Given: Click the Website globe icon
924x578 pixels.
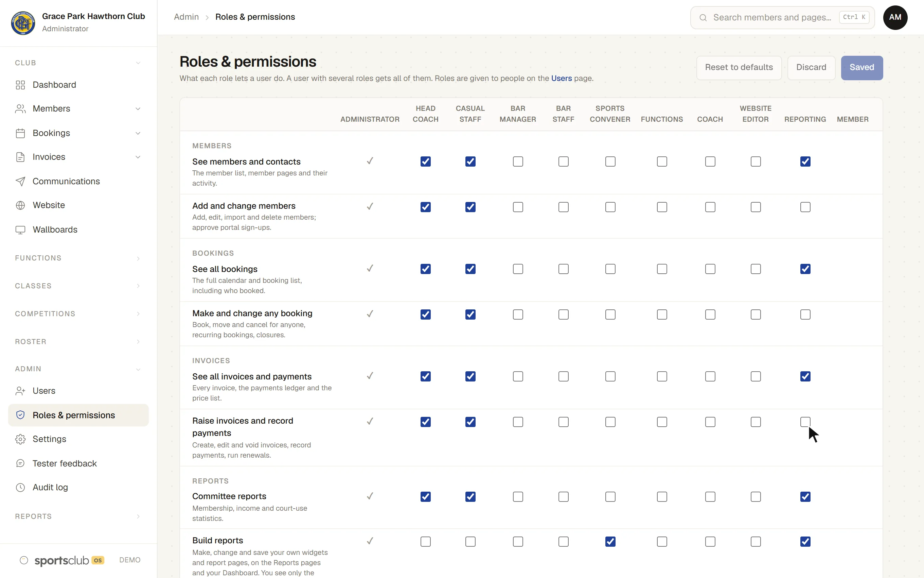Looking at the screenshot, I should pyautogui.click(x=20, y=205).
